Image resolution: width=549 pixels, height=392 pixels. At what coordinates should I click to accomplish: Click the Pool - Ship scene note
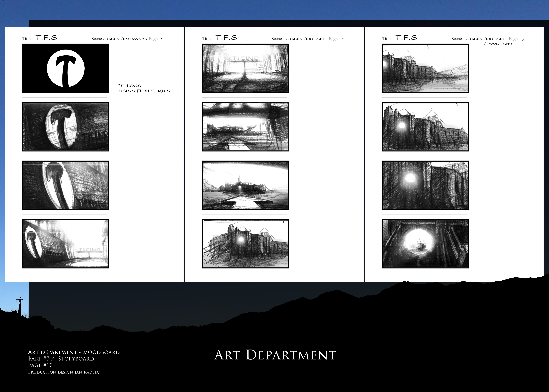[498, 44]
